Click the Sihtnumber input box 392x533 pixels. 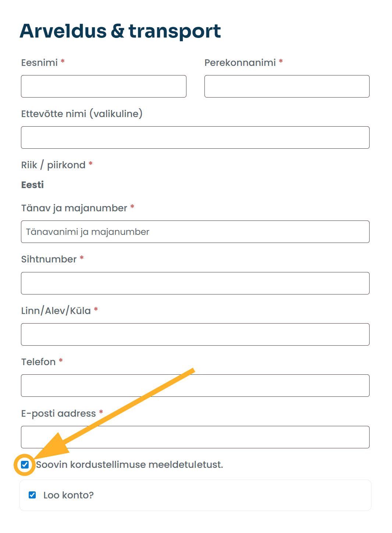click(x=195, y=283)
